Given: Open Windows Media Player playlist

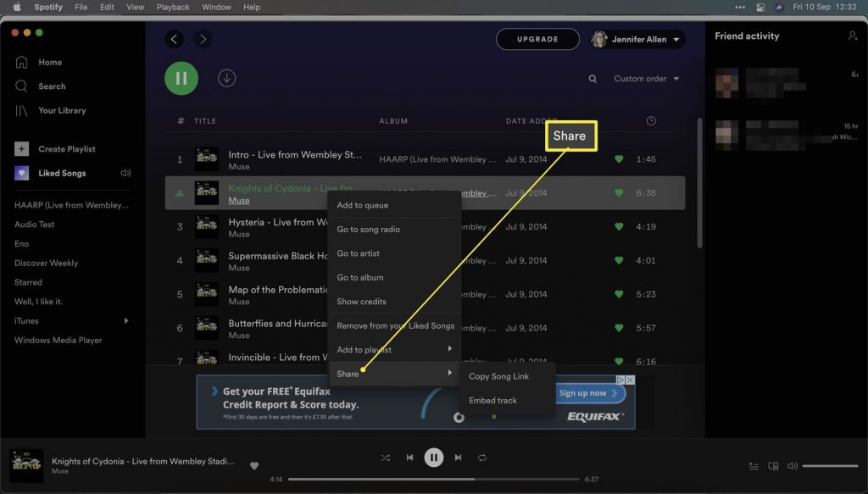Looking at the screenshot, I should point(58,341).
